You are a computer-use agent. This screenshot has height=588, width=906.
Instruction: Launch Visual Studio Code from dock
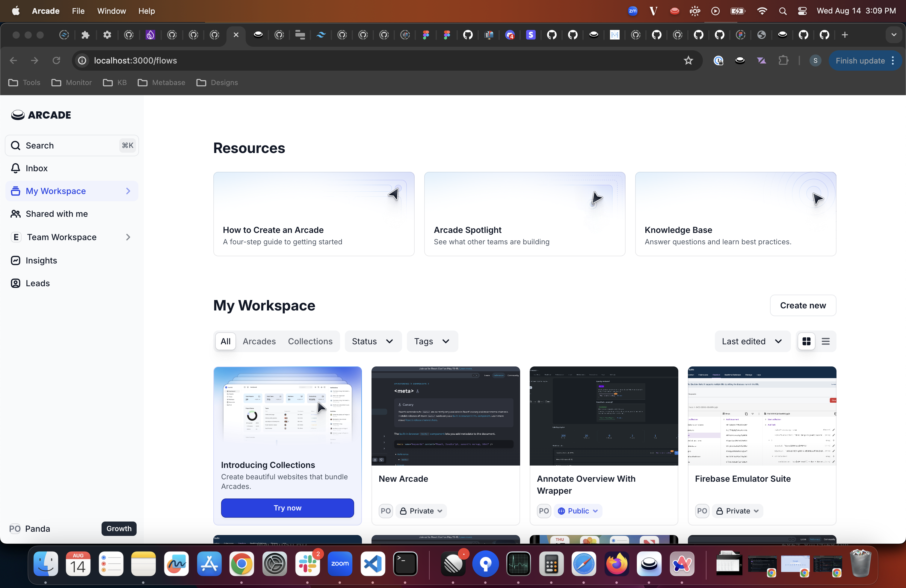pos(372,564)
